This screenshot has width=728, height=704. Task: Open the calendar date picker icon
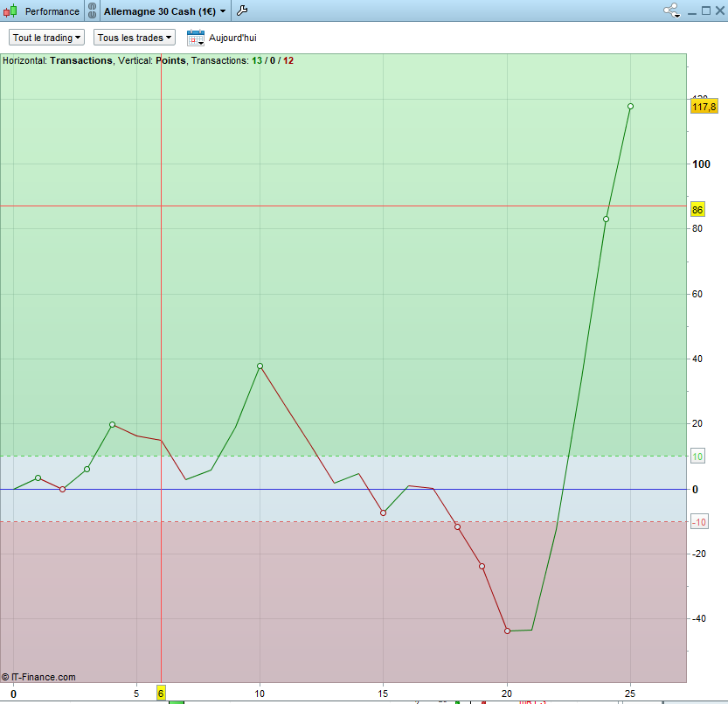point(196,38)
